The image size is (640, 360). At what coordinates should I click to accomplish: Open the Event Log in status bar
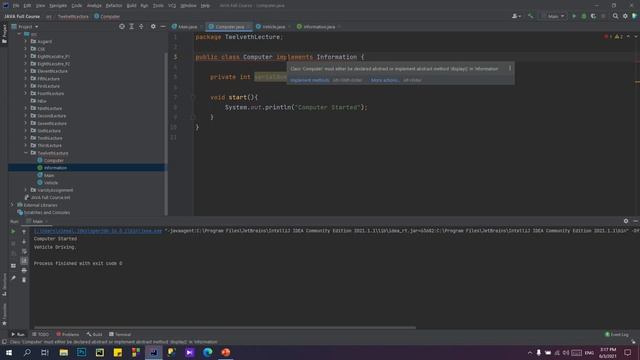pyautogui.click(x=617, y=334)
